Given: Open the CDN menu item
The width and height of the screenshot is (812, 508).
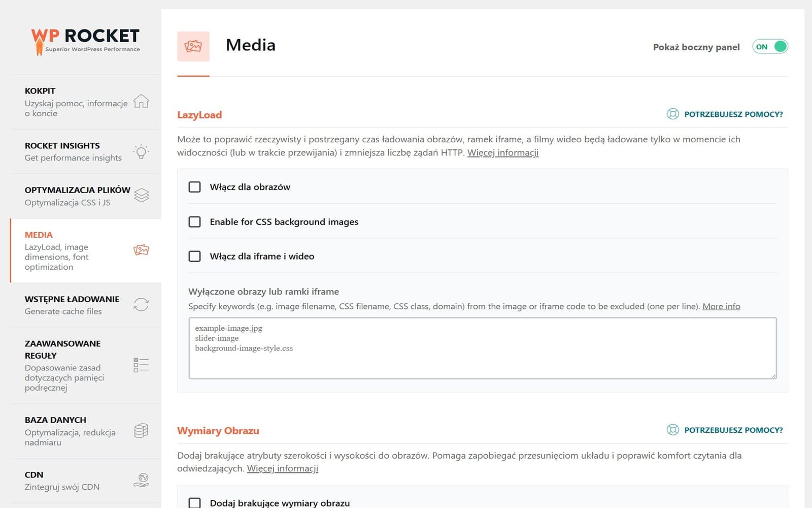Looking at the screenshot, I should [x=86, y=481].
